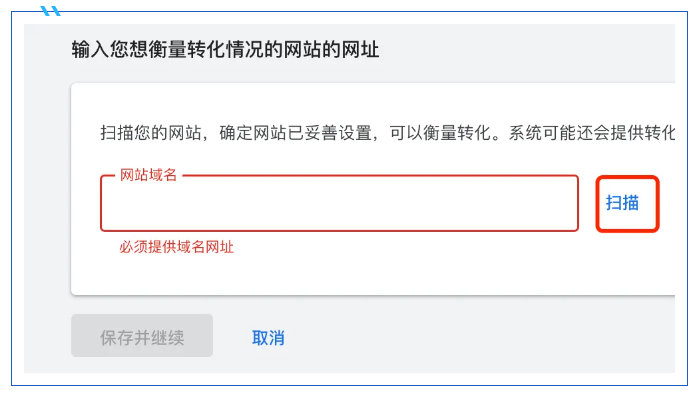Click the 必须提供域名网址 error message
698x396 pixels.
[x=176, y=246]
